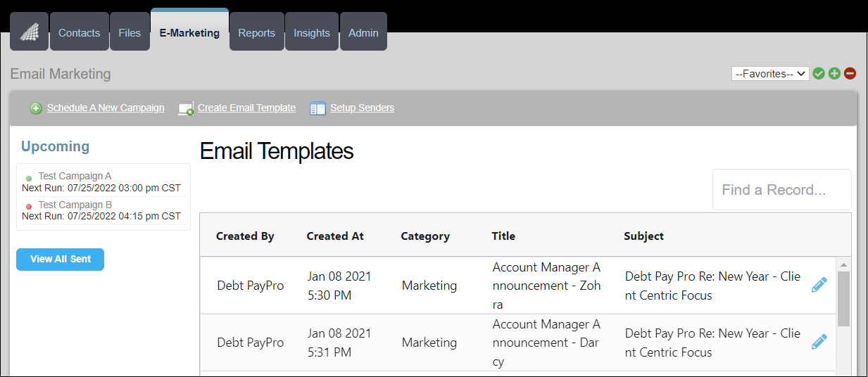The width and height of the screenshot is (868, 377).
Task: Select the Jan 08 2021 5:31 PM cell
Action: (x=339, y=343)
